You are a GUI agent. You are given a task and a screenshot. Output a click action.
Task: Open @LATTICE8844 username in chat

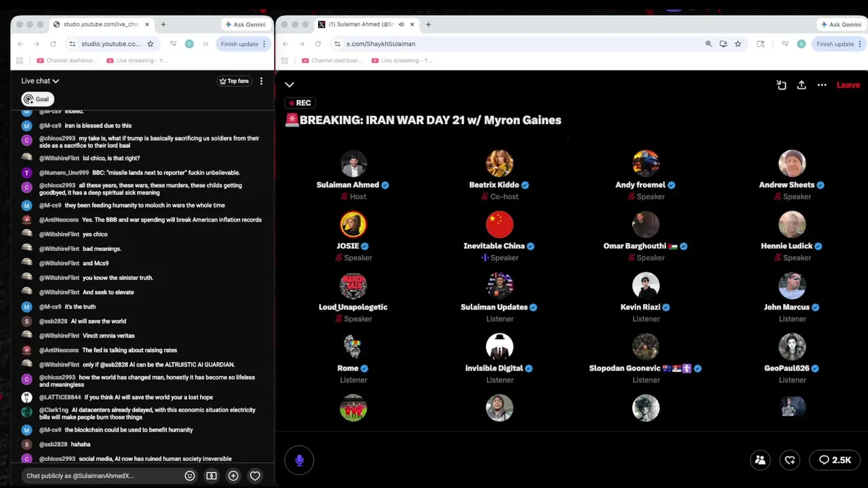(60, 397)
